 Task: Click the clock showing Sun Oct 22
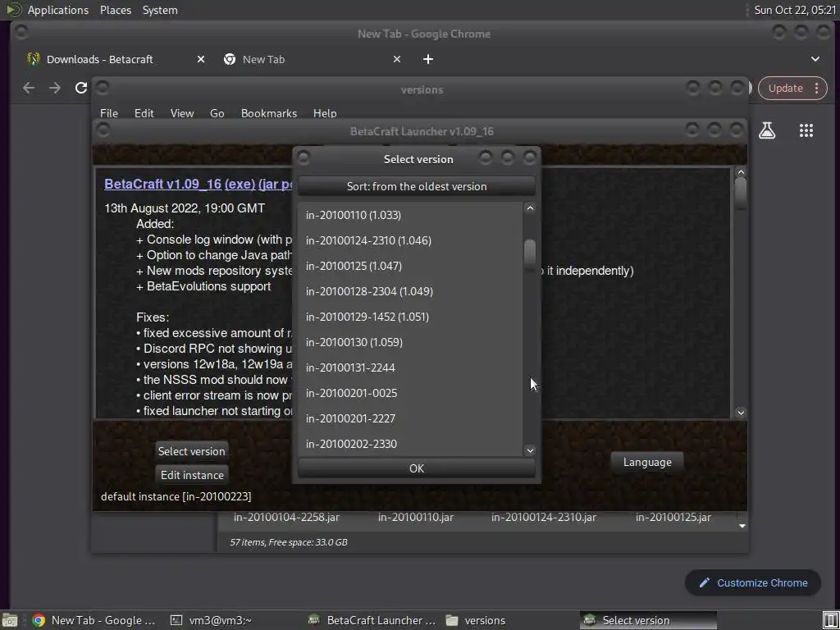[x=795, y=10]
